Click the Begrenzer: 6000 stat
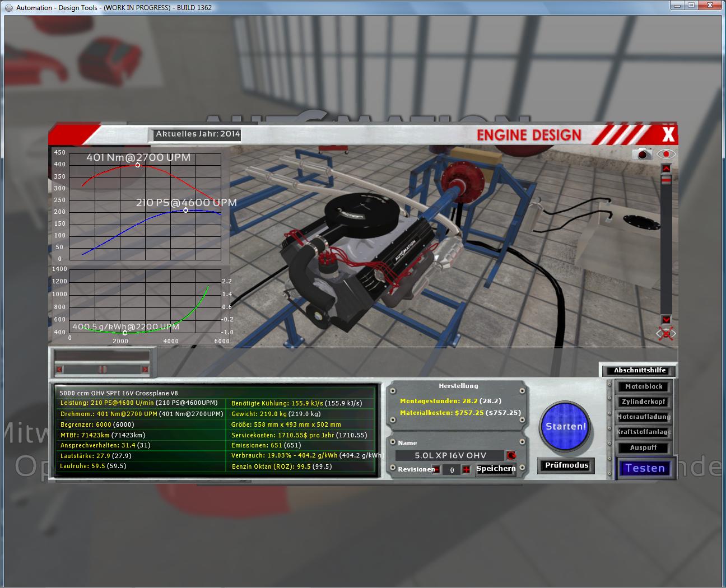 [x=97, y=424]
